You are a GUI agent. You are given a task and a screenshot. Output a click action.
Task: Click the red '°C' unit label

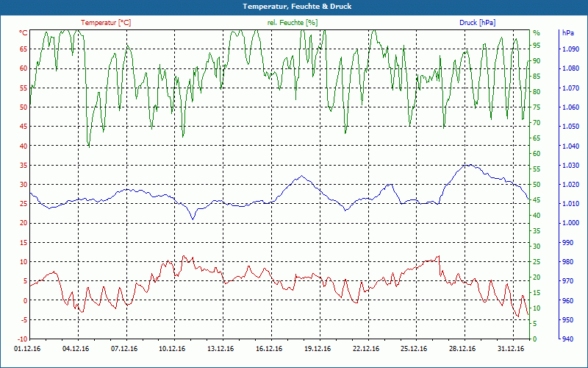[24, 33]
